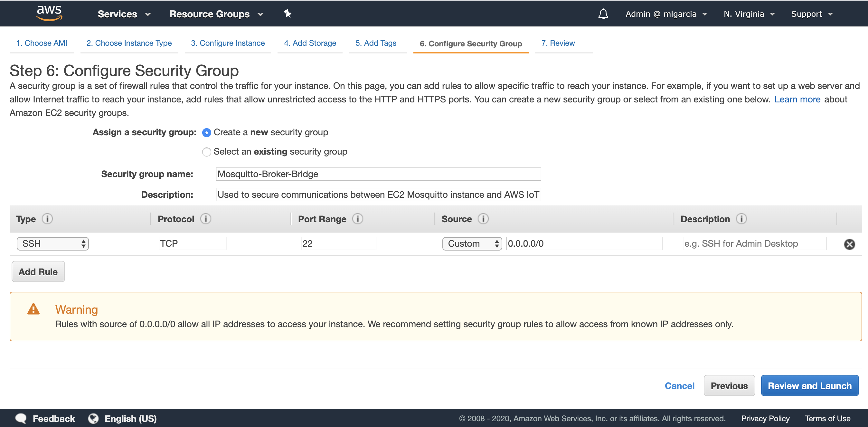Screen dimensions: 868x427
Task: Click the Add Rule button
Action: pos(38,272)
